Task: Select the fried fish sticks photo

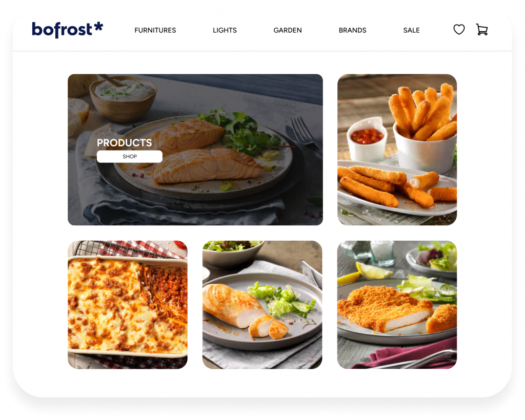Action: (397, 150)
